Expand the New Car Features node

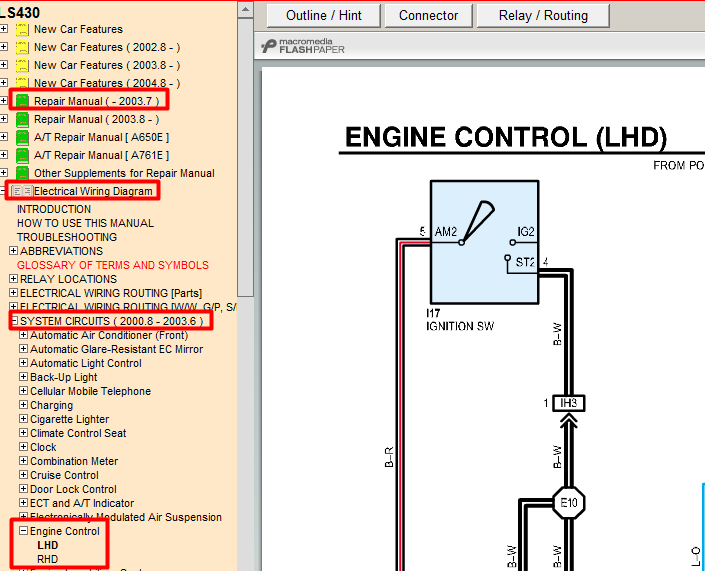(4, 29)
